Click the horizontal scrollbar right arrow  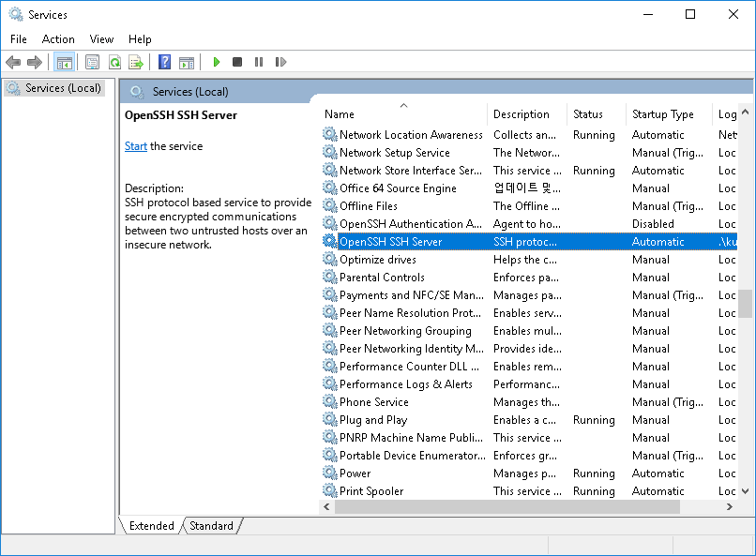pyautogui.click(x=730, y=506)
